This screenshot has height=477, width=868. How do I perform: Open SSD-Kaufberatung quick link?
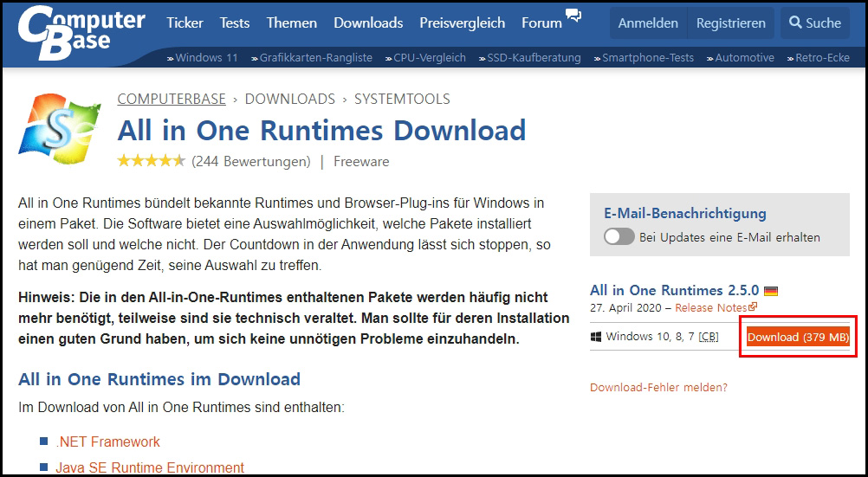tap(534, 57)
